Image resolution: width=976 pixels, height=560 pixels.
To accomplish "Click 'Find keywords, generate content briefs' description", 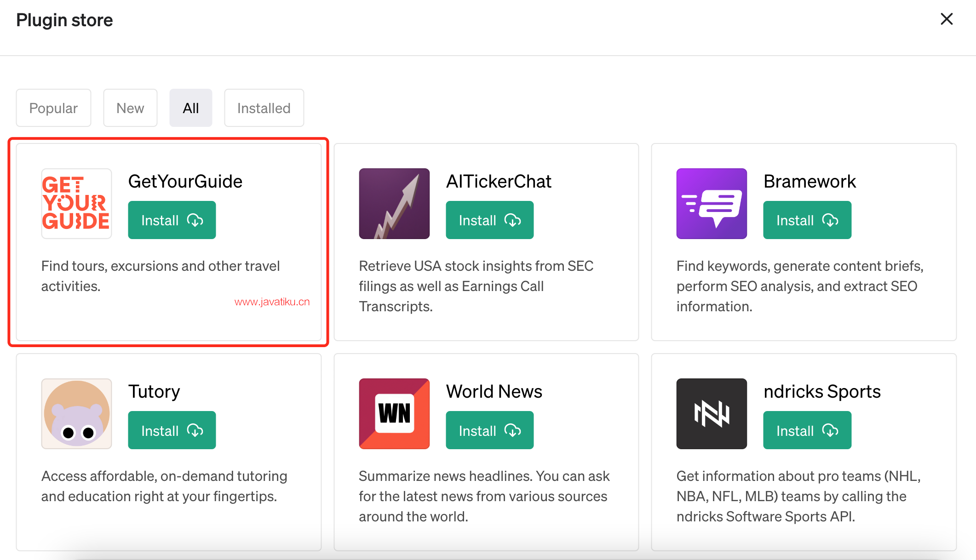I will 800,286.
